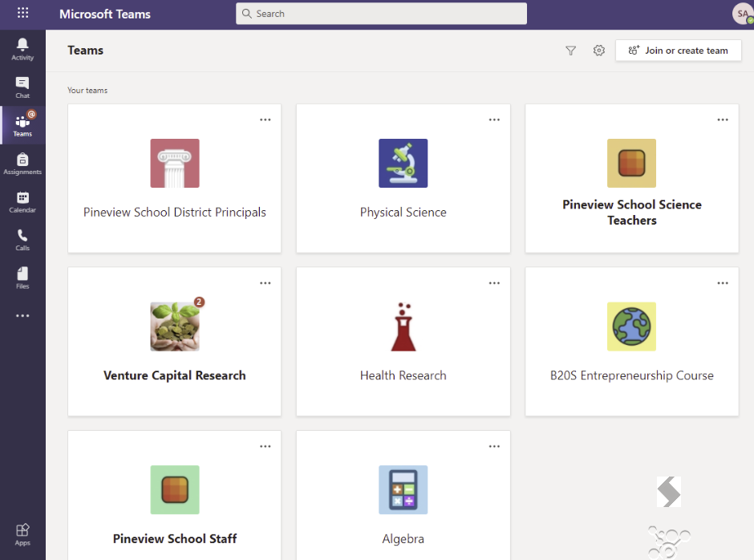The width and height of the screenshot is (754, 560).
Task: Click the Your teams section label
Action: (x=87, y=90)
